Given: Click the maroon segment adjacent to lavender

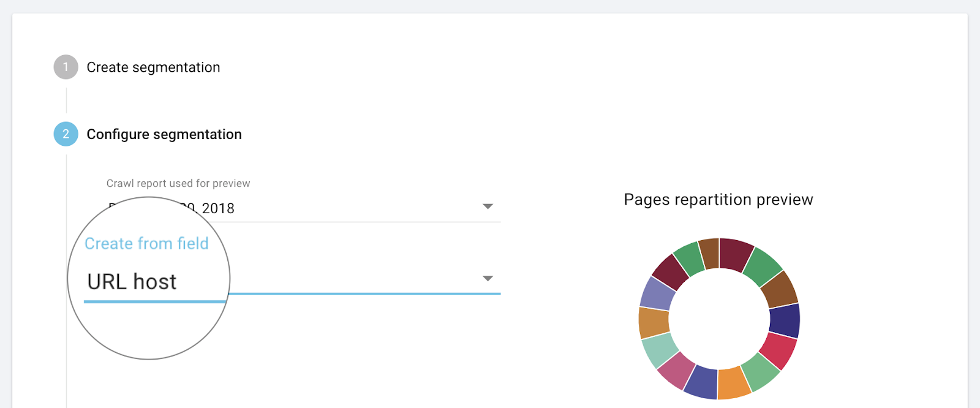Looking at the screenshot, I should 671,270.
